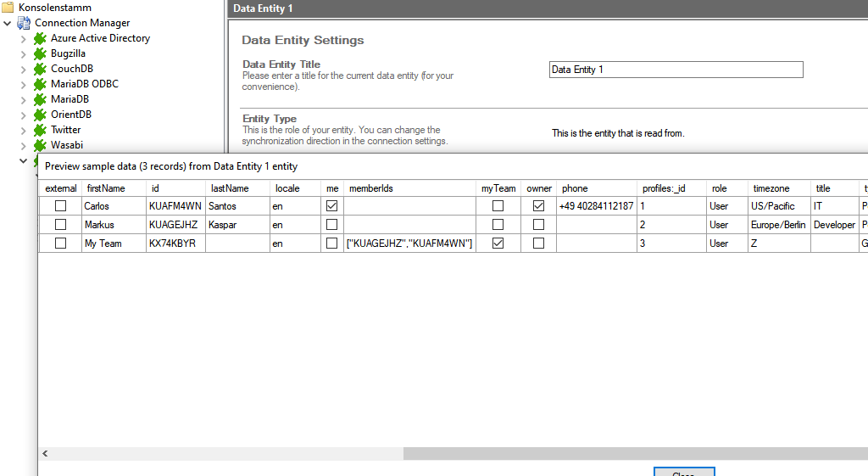Click the Azure Active Directory connection icon
Image resolution: width=868 pixels, height=476 pixels.
(39, 38)
